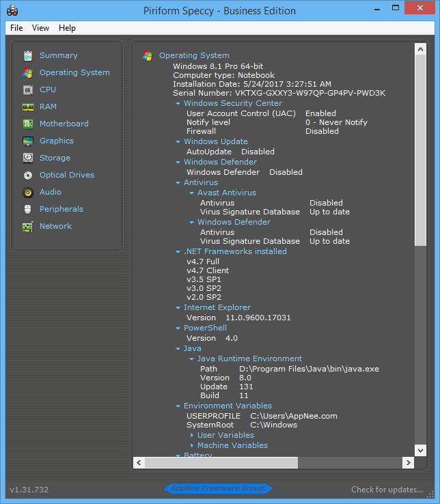Click the v3.5 SP1 framework entry
The width and height of the screenshot is (440, 504).
[204, 279]
